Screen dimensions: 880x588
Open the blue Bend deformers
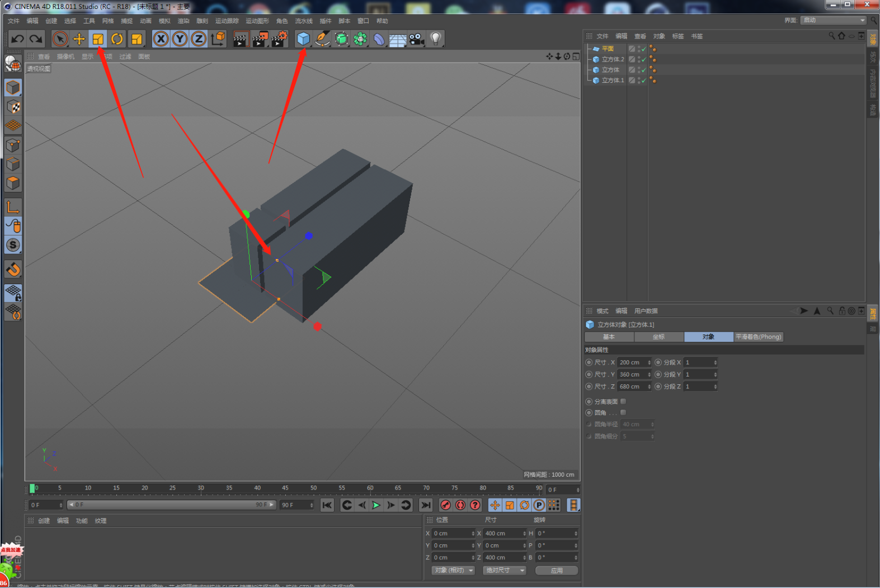pyautogui.click(x=379, y=39)
